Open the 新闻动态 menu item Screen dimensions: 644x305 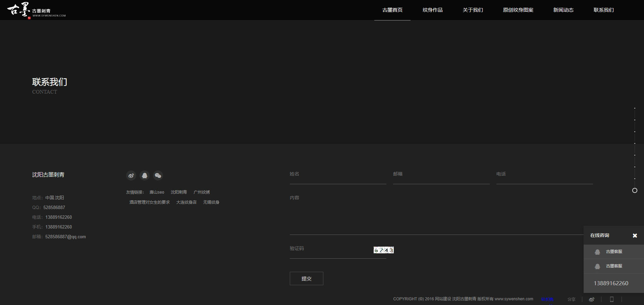pyautogui.click(x=563, y=10)
